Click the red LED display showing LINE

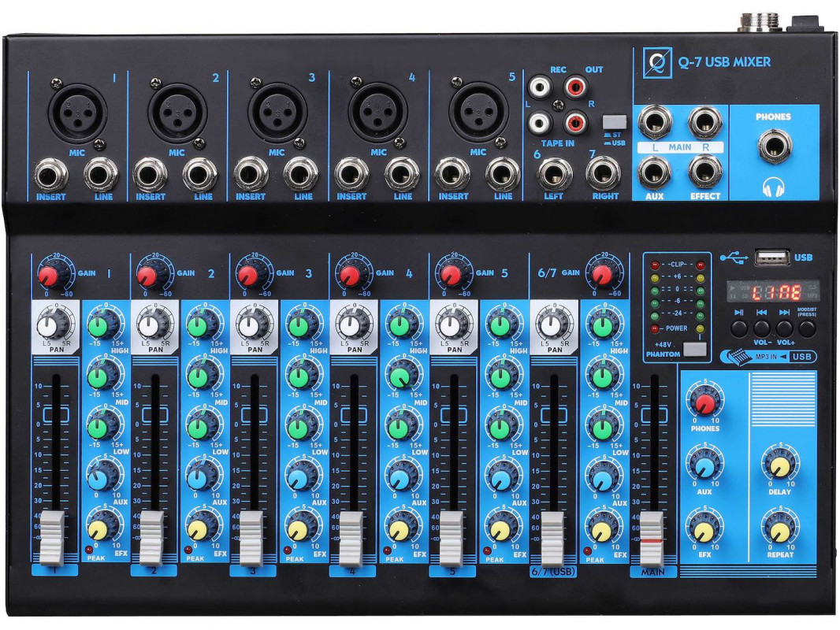775,293
